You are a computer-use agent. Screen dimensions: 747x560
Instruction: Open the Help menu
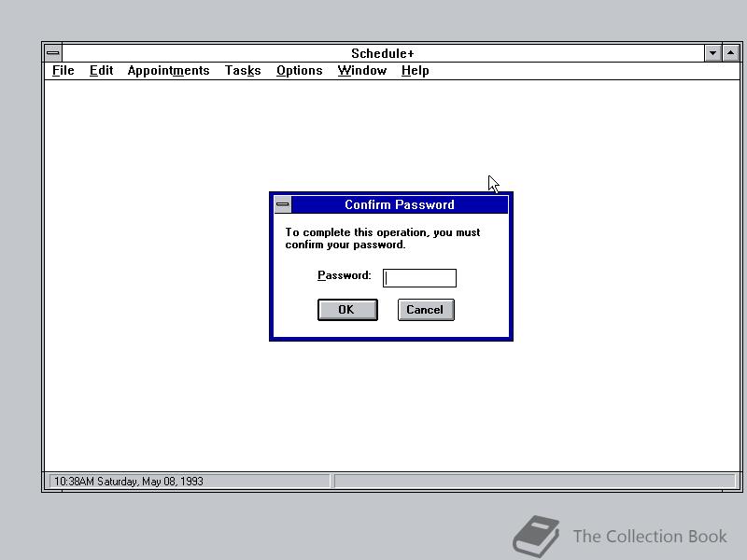tap(415, 71)
